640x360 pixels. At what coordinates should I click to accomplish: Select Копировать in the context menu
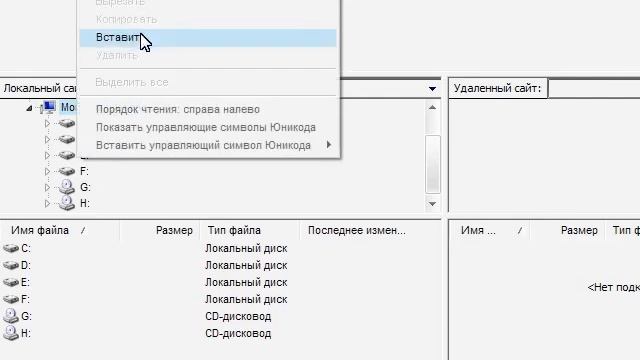[x=208, y=20]
